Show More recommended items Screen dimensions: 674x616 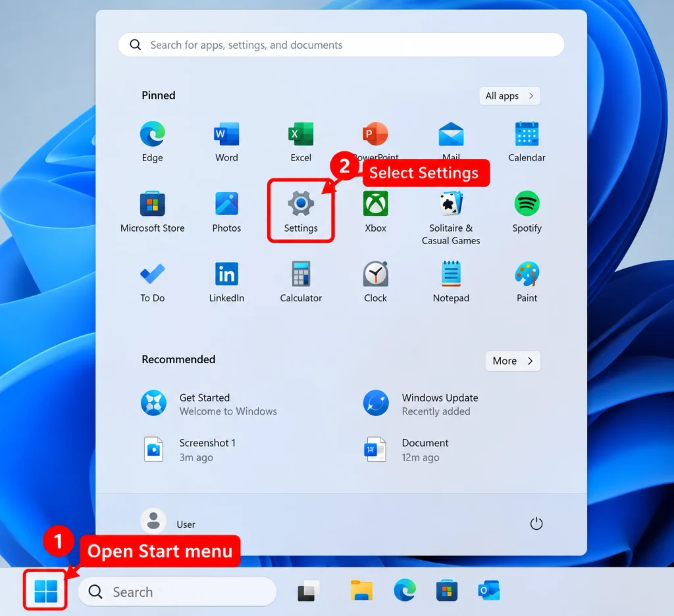coord(513,361)
